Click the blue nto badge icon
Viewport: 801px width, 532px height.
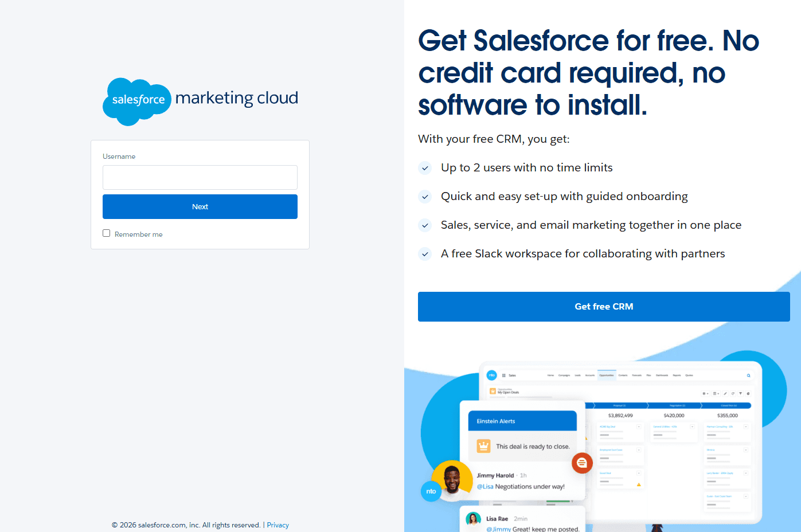(x=431, y=491)
